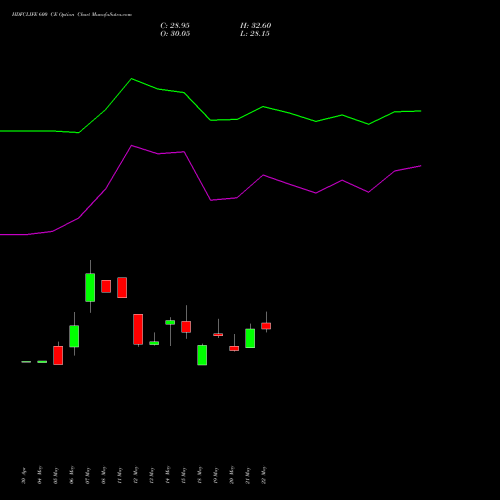Viewport: 500px width, 500px height.
Task: Click the 22 May date axis label
Action: pyautogui.click(x=263, y=475)
